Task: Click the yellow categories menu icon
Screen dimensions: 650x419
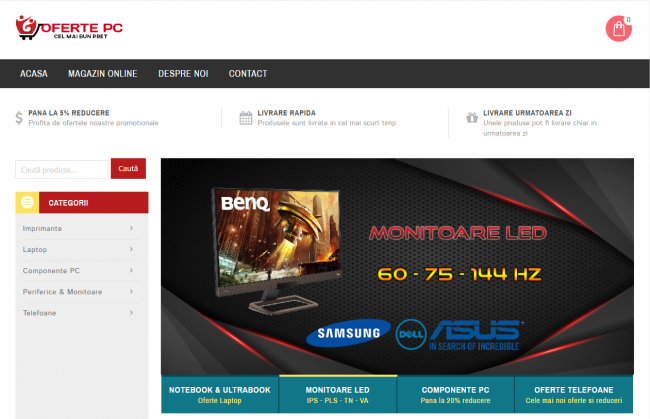Action: pos(27,203)
